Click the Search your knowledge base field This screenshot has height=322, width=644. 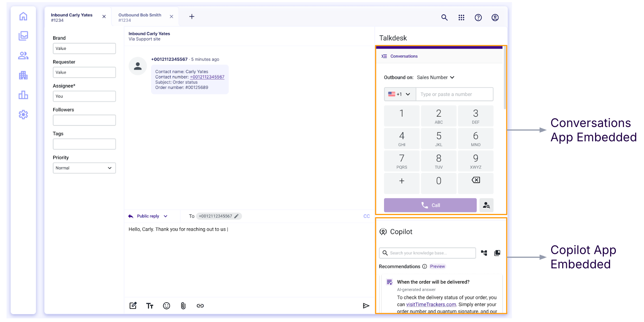click(x=427, y=253)
